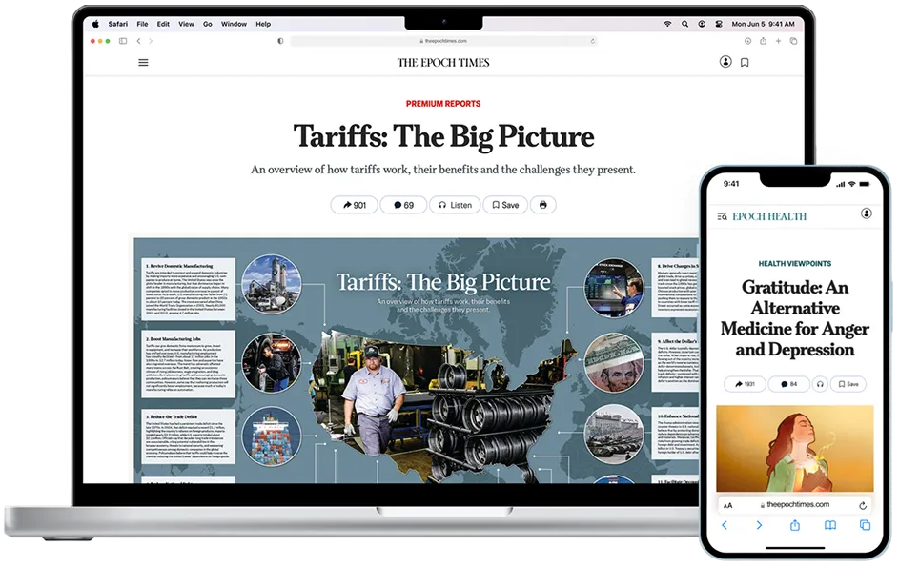Go back in phone Safari bottom toolbar
Viewport: 899px width, 588px height.
[725, 525]
